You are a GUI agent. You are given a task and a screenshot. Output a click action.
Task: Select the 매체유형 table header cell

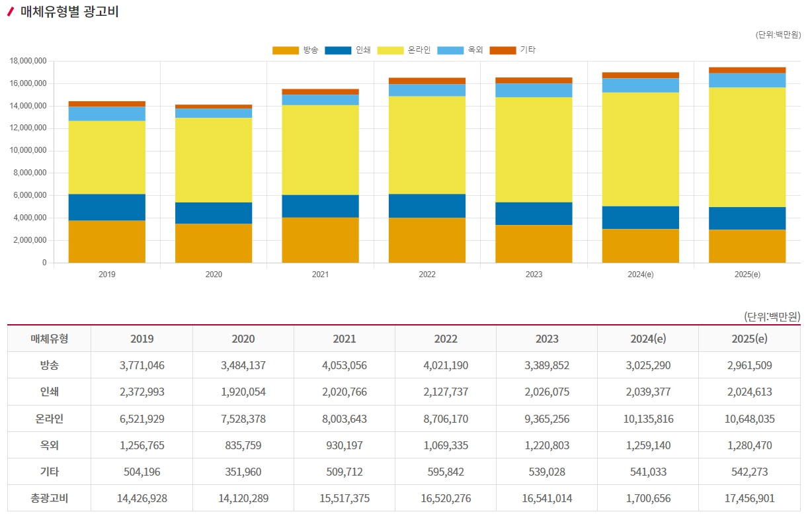(x=50, y=339)
